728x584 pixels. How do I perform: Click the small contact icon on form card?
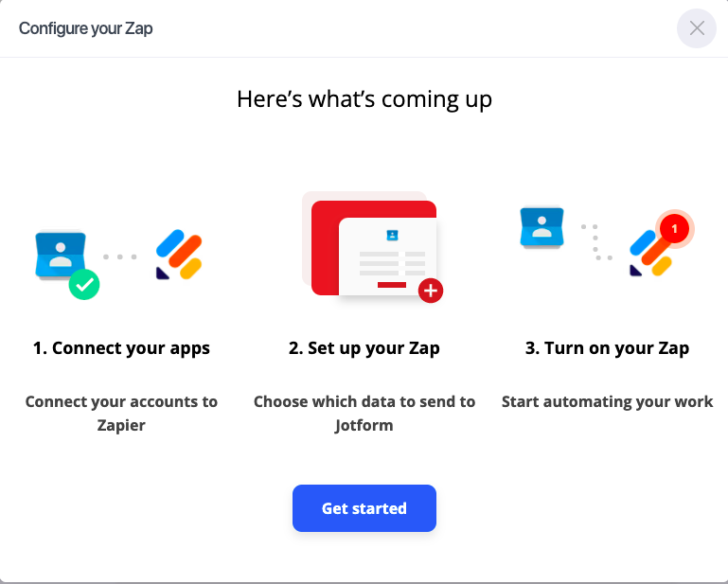pos(392,235)
